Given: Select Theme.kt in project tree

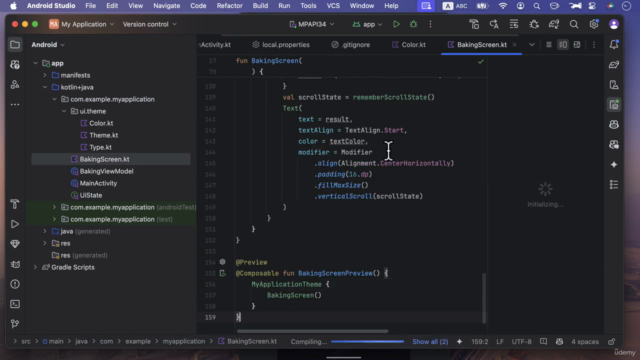Looking at the screenshot, I should (x=104, y=135).
